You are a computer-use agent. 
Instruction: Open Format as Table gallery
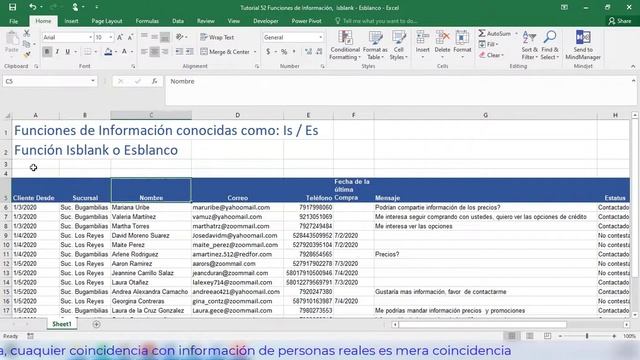pyautogui.click(x=375, y=45)
